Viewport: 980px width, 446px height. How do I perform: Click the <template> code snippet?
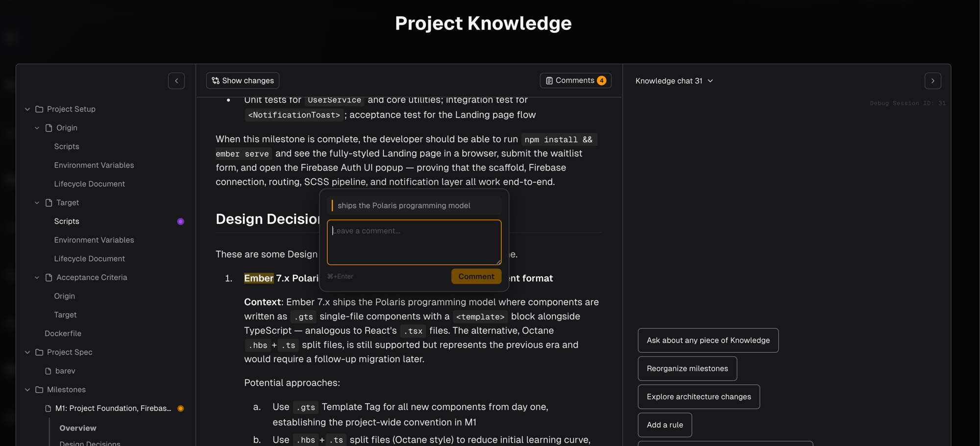pyautogui.click(x=480, y=317)
